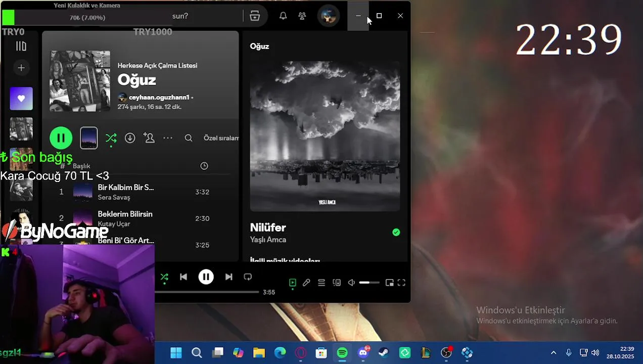This screenshot has width=643, height=364.
Task: Sort tracks by the duration clock column
Action: tap(204, 166)
